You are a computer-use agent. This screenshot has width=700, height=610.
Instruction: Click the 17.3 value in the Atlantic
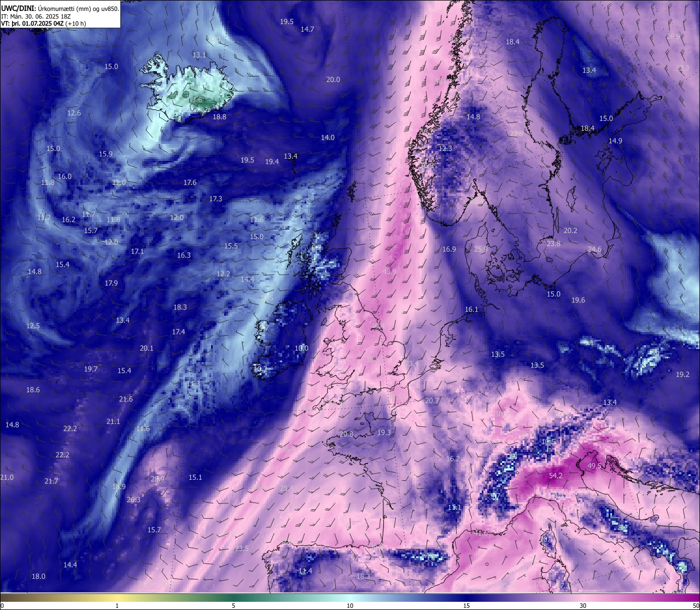pos(215,199)
